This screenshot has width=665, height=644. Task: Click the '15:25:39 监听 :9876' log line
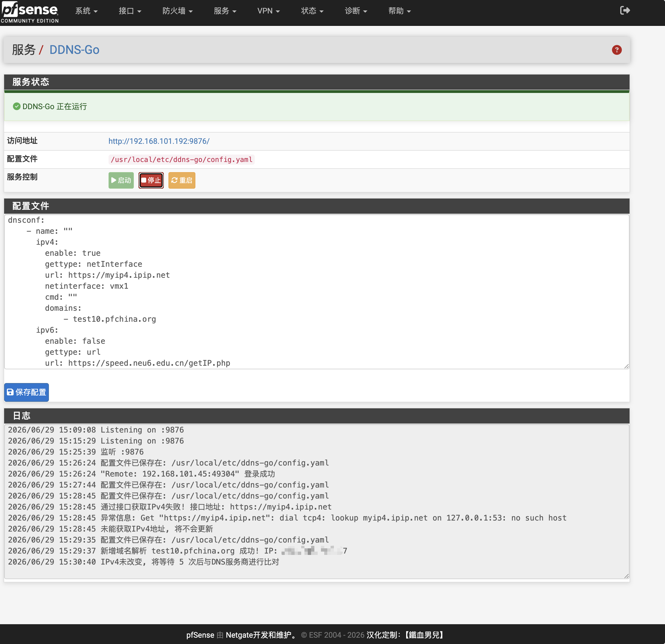[76, 452]
